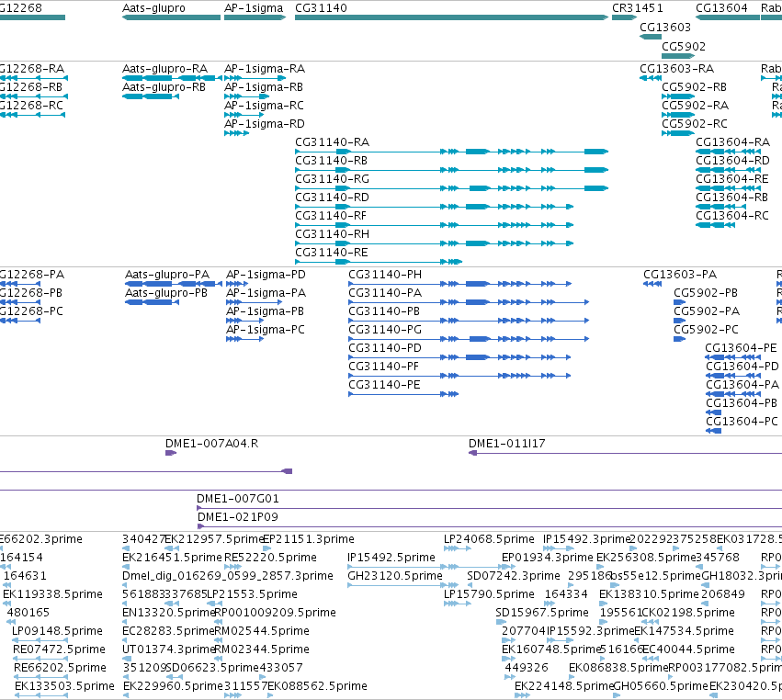Click protein label CG13604-PE
This screenshot has height=700, width=782.
[x=741, y=348]
